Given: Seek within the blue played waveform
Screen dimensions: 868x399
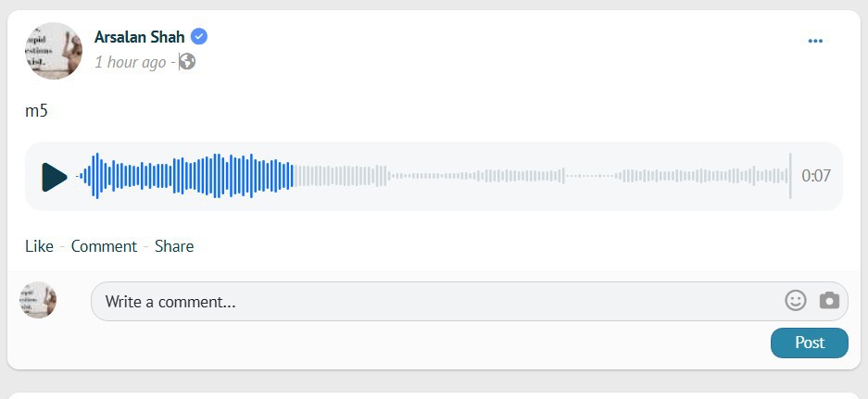Looking at the screenshot, I should pyautogui.click(x=185, y=176).
